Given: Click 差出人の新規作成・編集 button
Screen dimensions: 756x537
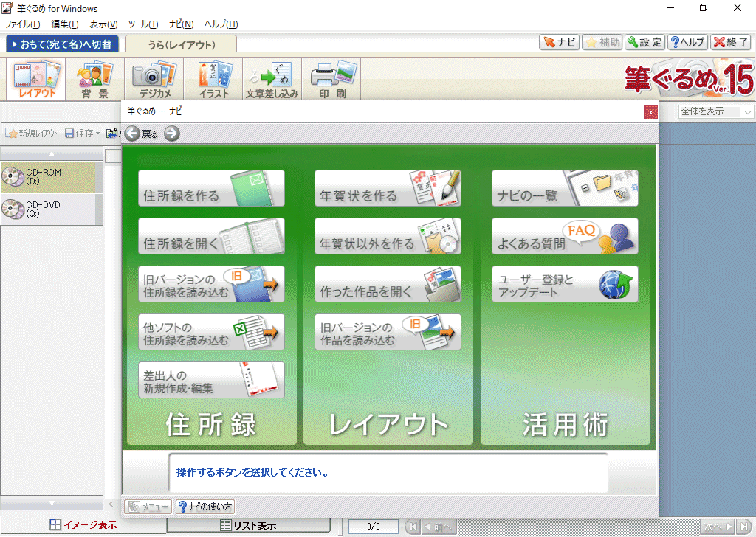Looking at the screenshot, I should 211,380.
